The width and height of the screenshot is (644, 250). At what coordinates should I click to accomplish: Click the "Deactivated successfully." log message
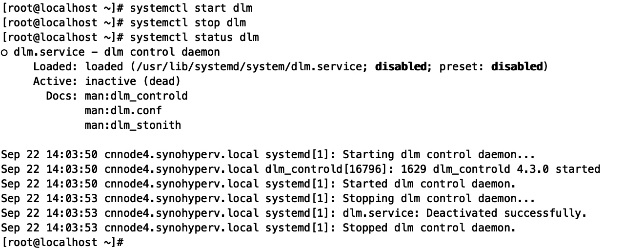point(506,213)
